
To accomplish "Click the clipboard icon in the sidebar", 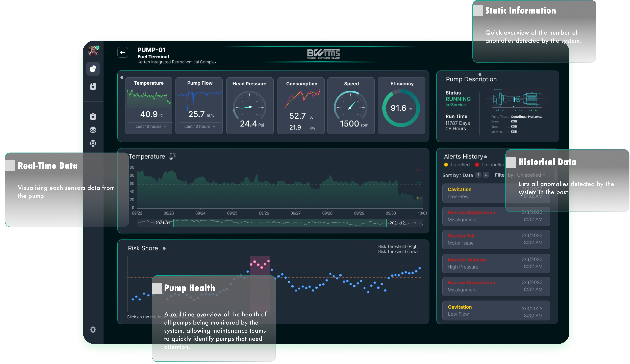I will click(x=93, y=116).
